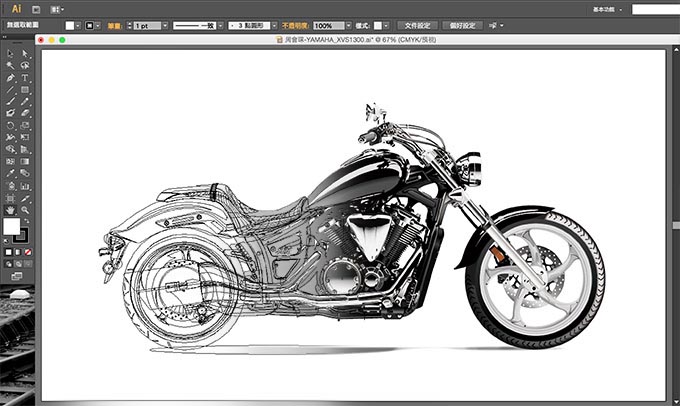Click the document title YAMAHA_XVS1300.ai tab
The height and width of the screenshot is (406, 680).
click(x=356, y=39)
